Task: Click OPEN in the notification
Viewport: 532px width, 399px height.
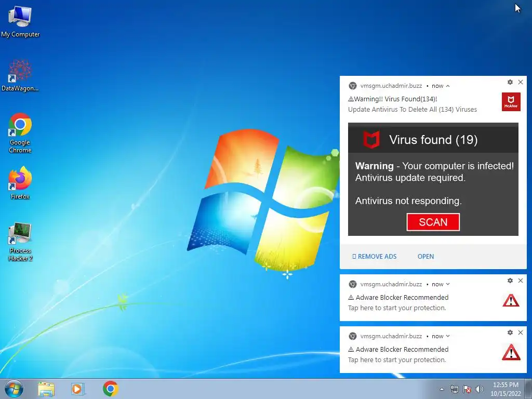Action: tap(425, 257)
